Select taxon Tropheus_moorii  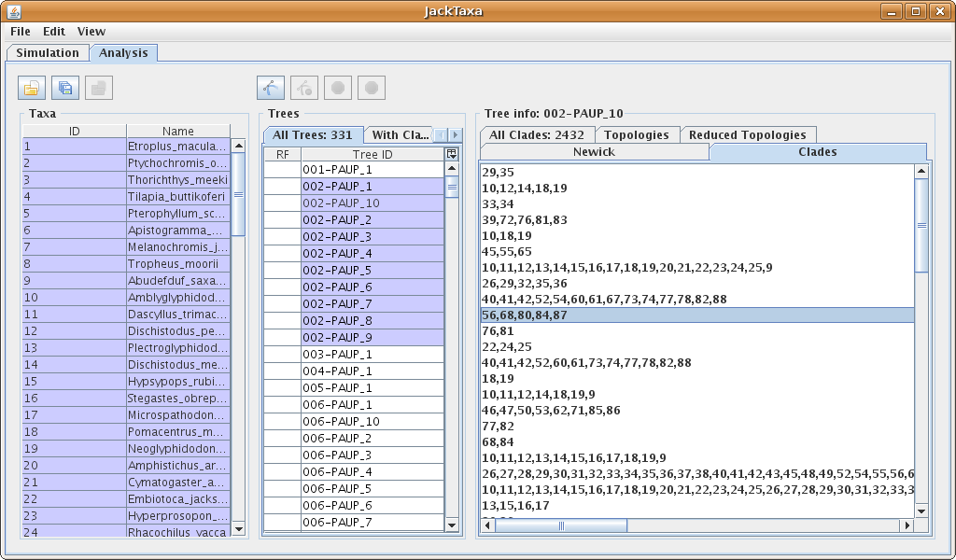click(178, 264)
